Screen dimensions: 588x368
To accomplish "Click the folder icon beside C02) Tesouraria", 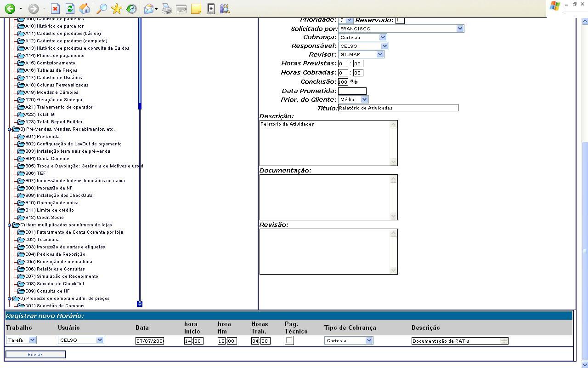I will (21, 240).
